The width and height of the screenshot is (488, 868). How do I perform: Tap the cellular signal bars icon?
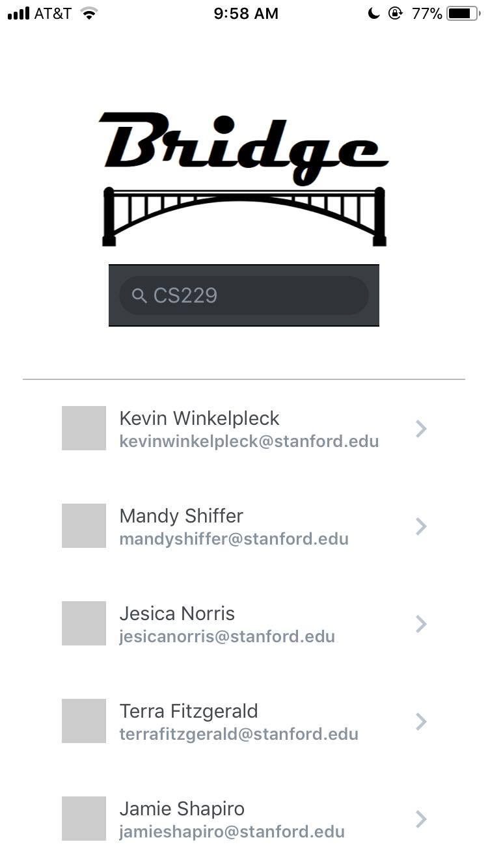point(18,14)
